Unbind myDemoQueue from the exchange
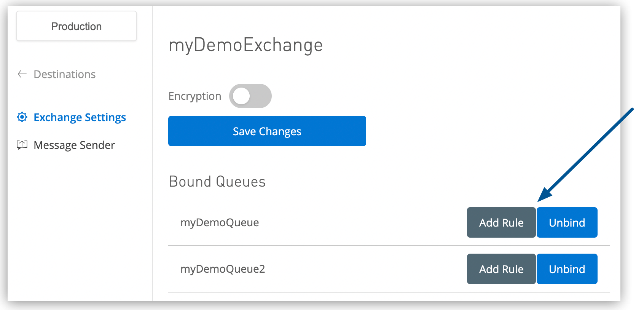The image size is (644, 310). tap(567, 222)
